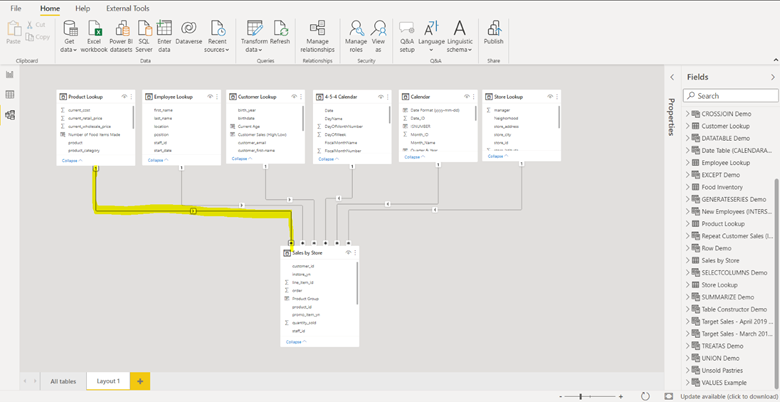
Task: Toggle visibility of Store Lookup table
Action: pos(550,97)
